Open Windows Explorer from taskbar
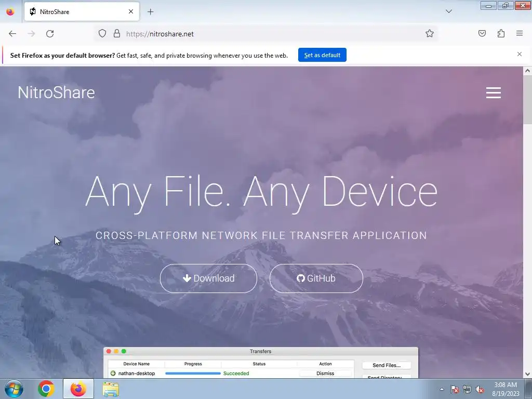Image resolution: width=532 pixels, height=399 pixels. (x=111, y=389)
